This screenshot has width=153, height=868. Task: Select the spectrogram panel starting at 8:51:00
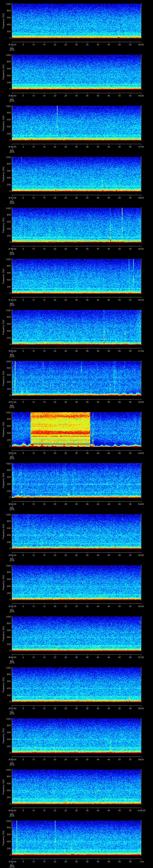77,378
